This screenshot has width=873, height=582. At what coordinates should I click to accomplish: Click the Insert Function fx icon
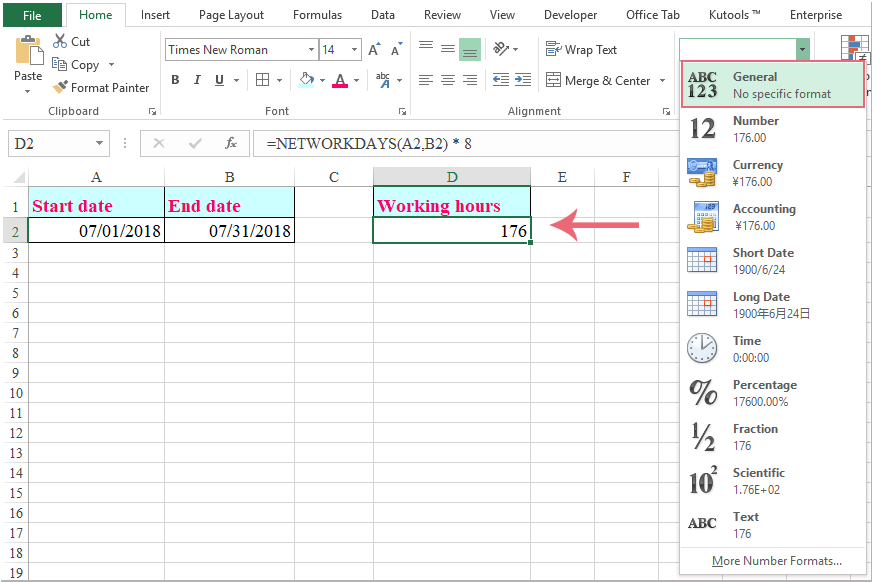pyautogui.click(x=230, y=143)
